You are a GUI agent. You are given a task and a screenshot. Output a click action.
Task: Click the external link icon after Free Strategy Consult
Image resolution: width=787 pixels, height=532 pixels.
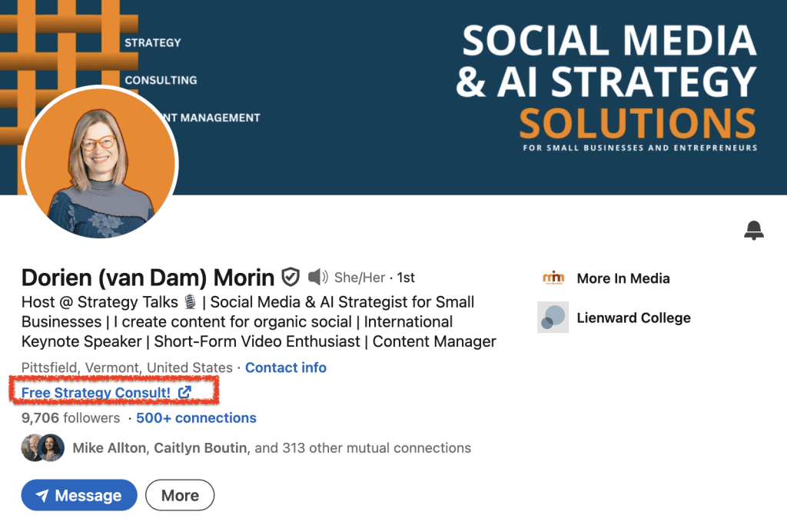(184, 391)
